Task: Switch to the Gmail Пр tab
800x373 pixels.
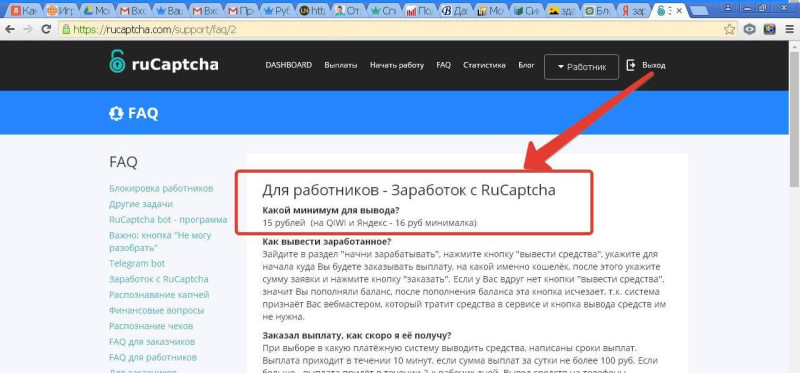Action: (x=241, y=11)
